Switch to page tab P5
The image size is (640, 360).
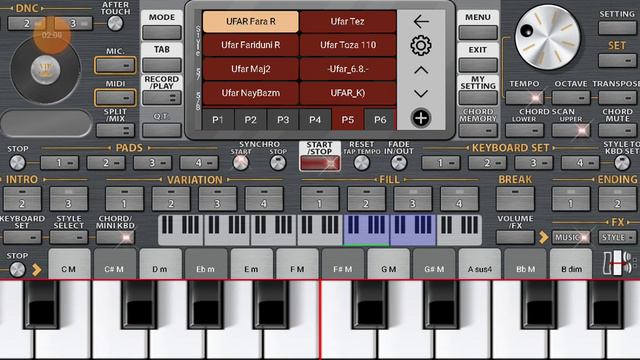[348, 120]
